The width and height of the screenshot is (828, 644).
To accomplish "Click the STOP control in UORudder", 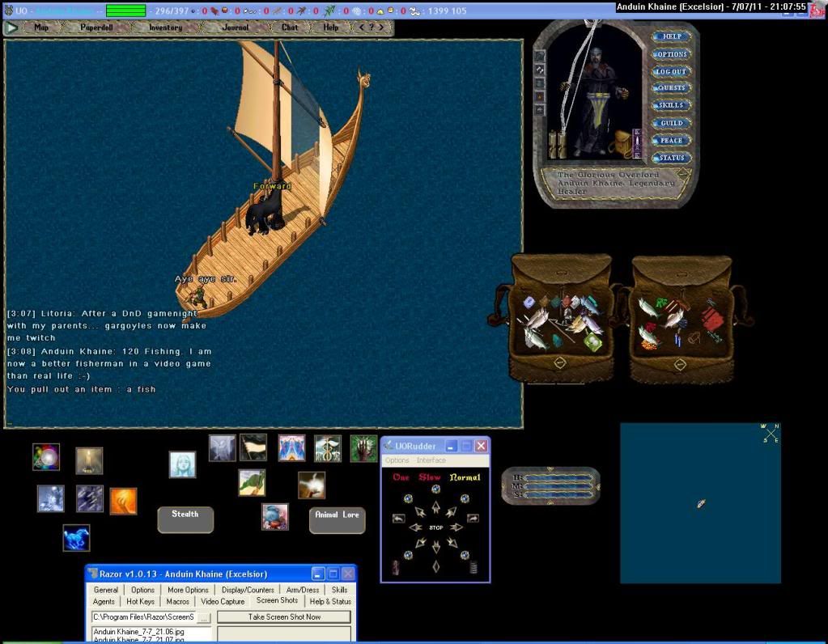I will point(436,527).
